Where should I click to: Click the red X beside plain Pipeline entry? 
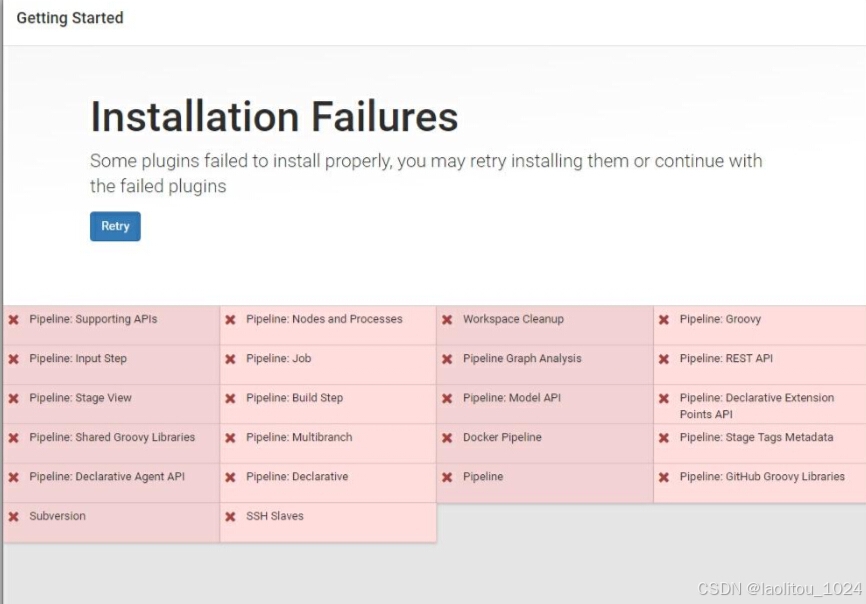pos(447,477)
